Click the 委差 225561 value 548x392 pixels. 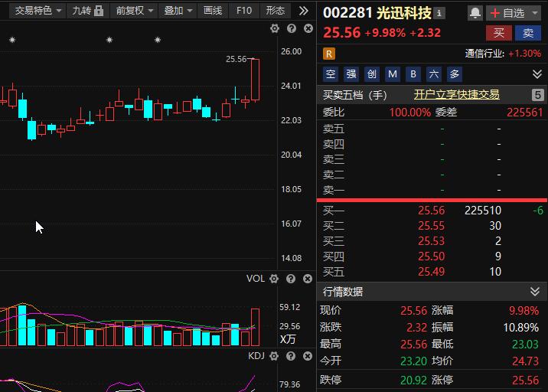point(524,113)
